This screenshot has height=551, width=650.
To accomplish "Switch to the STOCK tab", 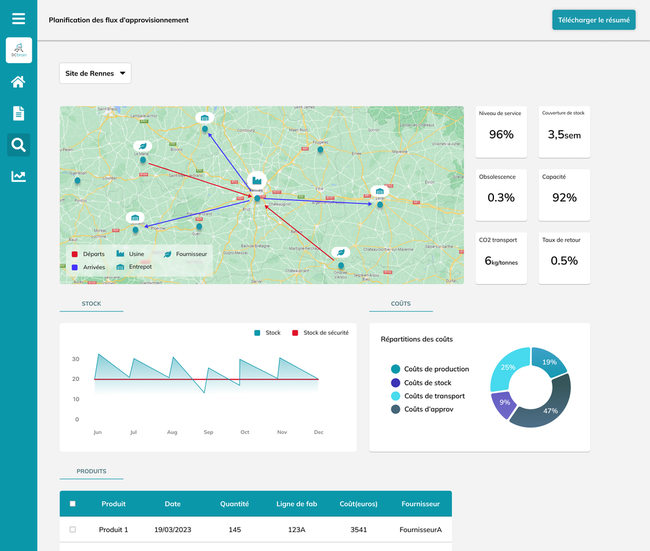I will [x=91, y=304].
